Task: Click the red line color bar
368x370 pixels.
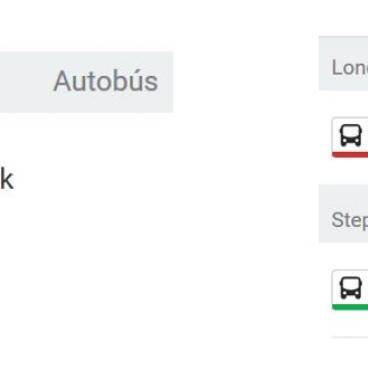Action: tap(350, 155)
